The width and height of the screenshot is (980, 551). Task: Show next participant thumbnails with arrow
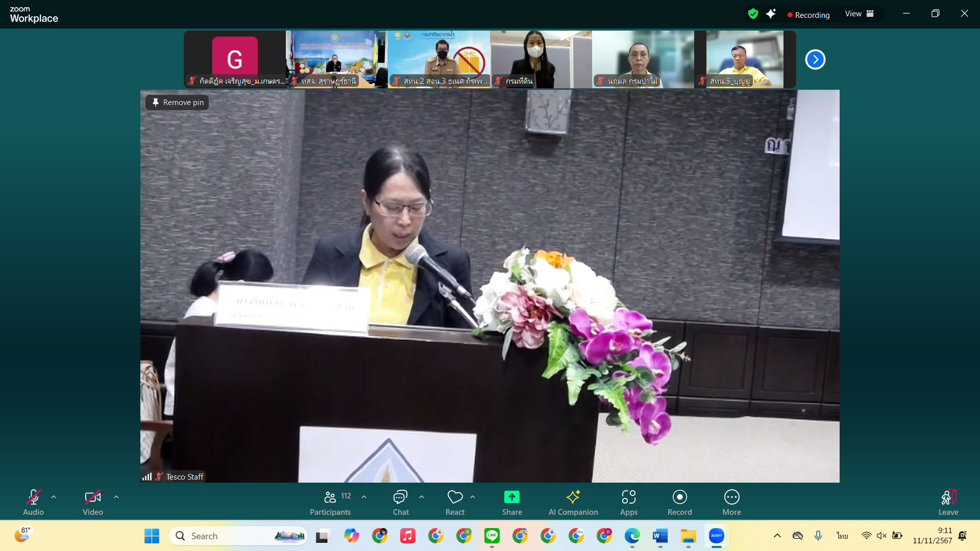815,60
